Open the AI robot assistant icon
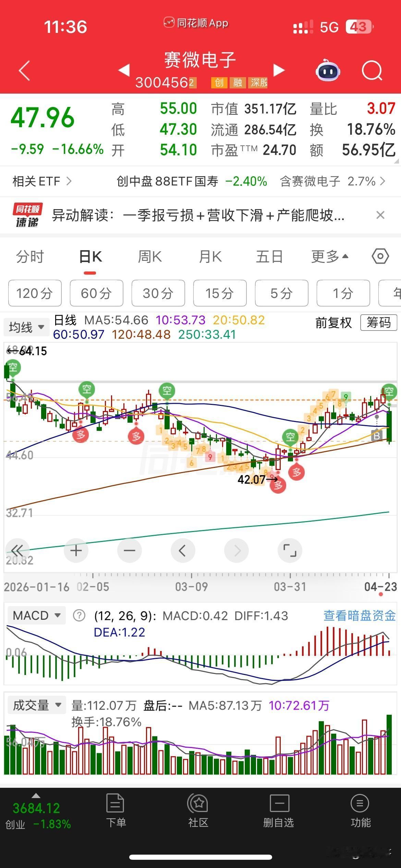The image size is (401, 868). [327, 71]
